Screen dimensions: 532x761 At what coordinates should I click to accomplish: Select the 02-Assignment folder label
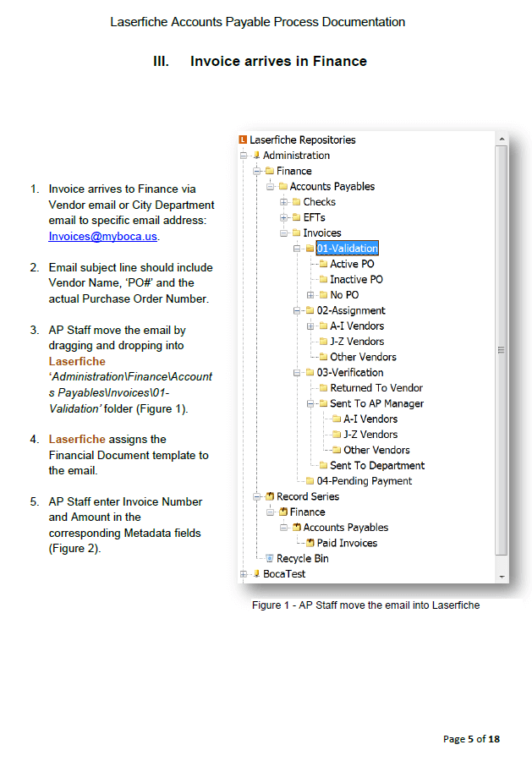coord(351,310)
